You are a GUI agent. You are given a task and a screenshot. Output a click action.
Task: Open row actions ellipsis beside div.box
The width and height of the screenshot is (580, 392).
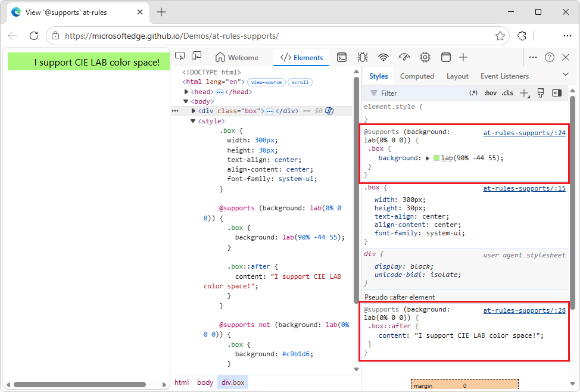point(175,111)
